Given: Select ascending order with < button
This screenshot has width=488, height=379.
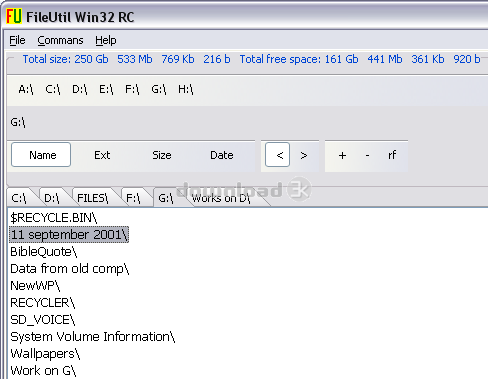Looking at the screenshot, I should (277, 155).
